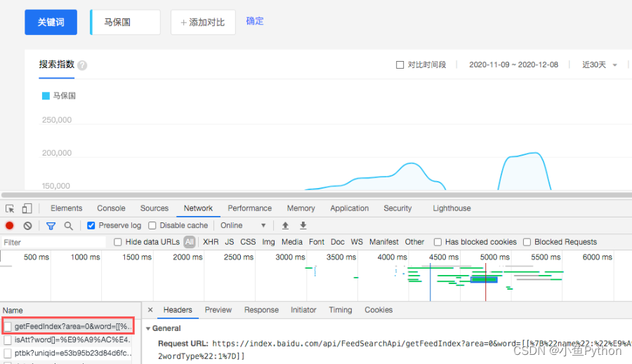Filter requests by Other type
This screenshot has width=632, height=364.
click(x=414, y=242)
